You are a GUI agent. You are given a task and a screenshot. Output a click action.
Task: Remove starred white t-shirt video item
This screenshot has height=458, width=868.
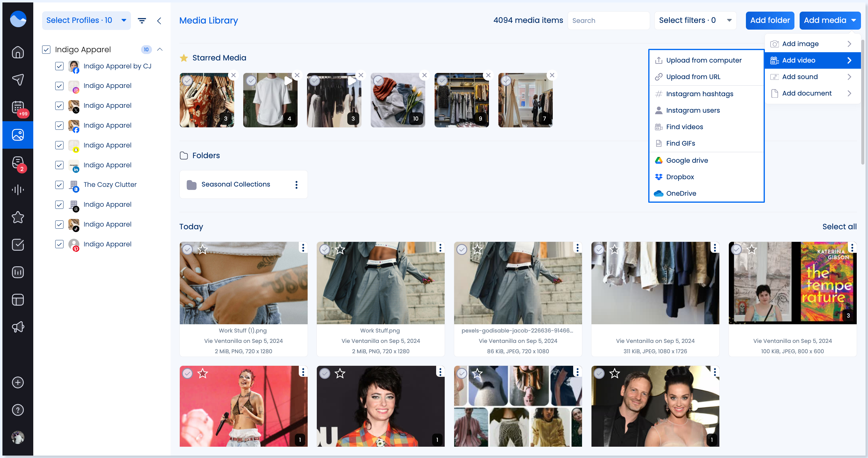click(297, 75)
